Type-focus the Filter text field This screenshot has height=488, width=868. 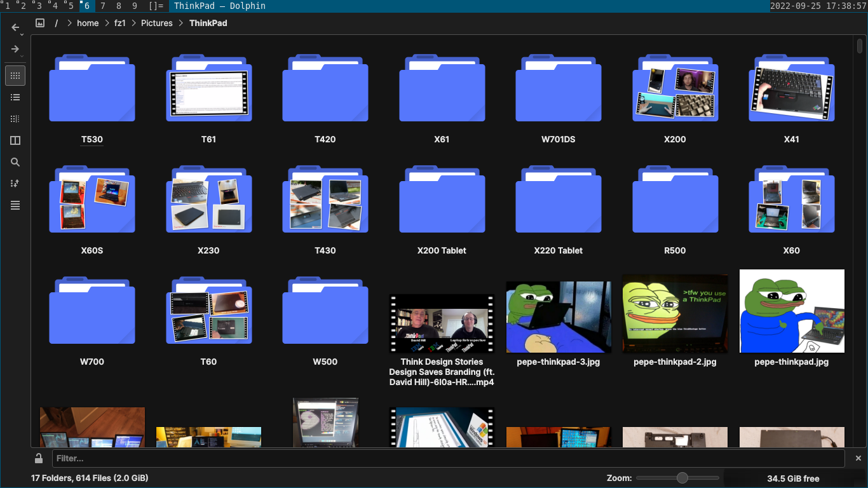tap(448, 458)
